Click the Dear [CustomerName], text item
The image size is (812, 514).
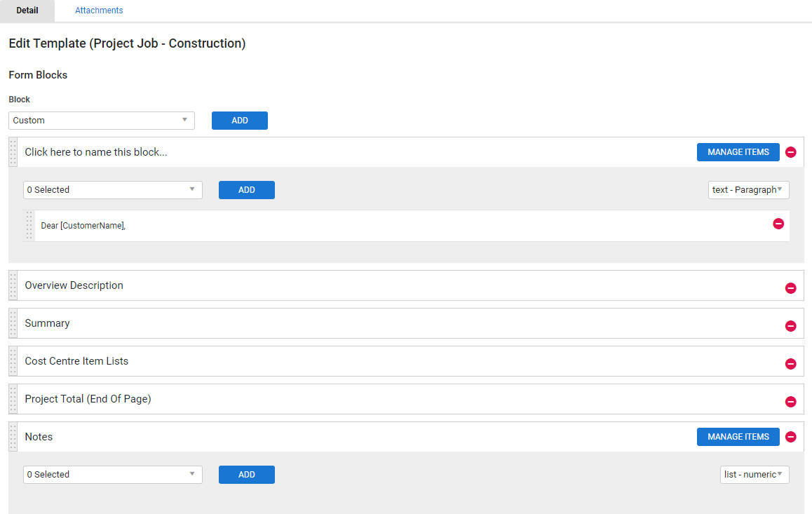83,226
